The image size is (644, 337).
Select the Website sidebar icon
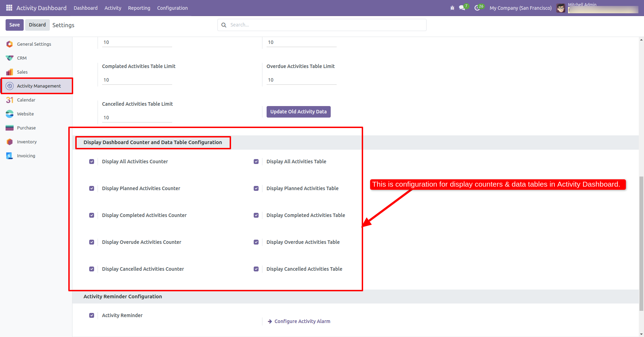tap(10, 114)
